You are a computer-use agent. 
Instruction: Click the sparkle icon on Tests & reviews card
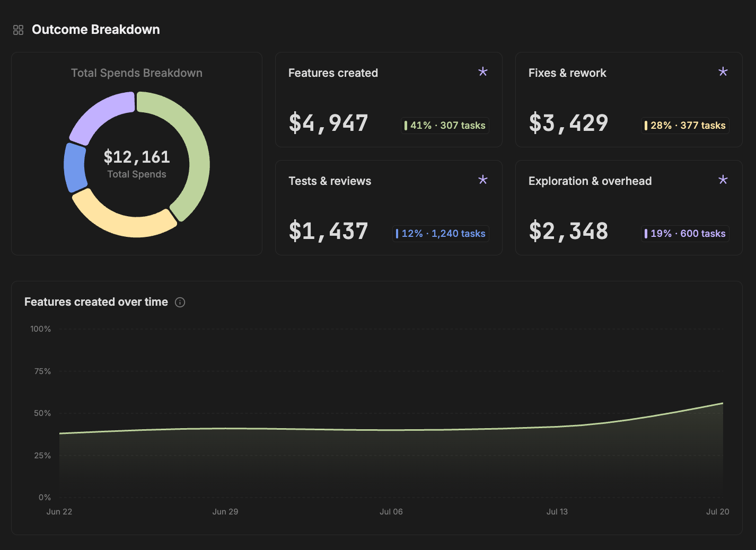(483, 180)
